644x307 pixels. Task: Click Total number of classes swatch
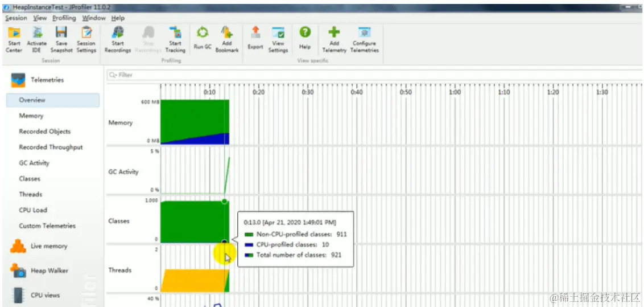(x=249, y=255)
